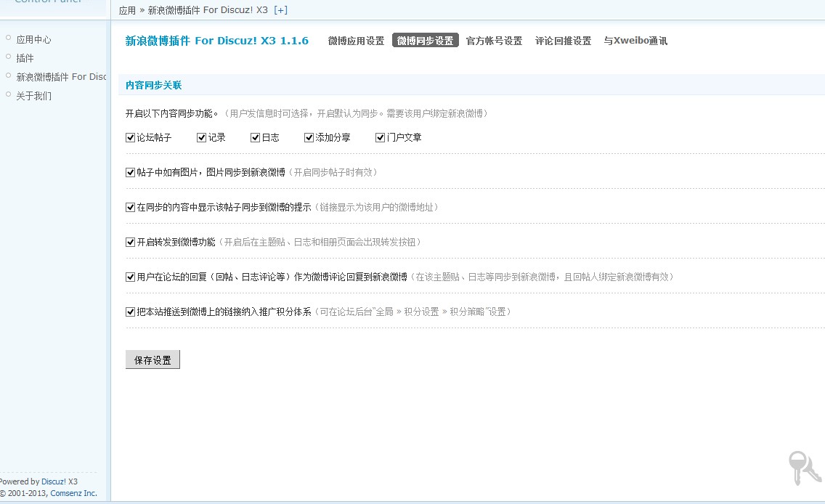Click the keys icon in bottom-right corner
825x504 pixels.
[x=805, y=467]
